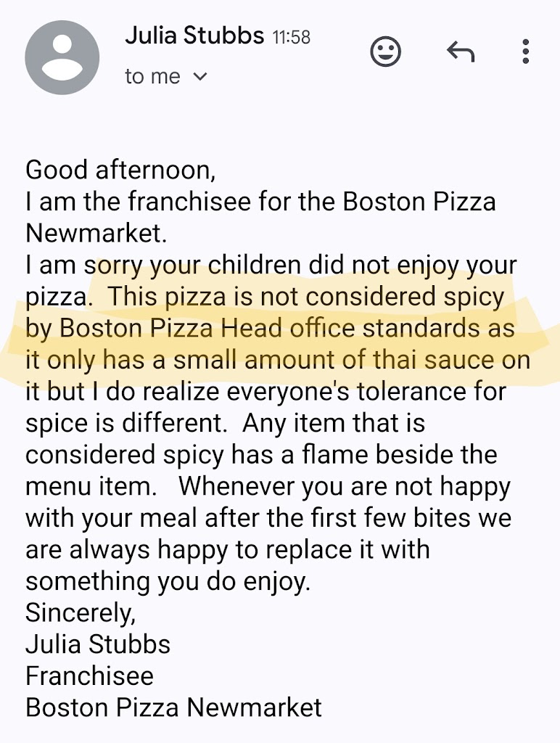Image resolution: width=560 pixels, height=743 pixels.
Task: Click the text 'something you do enjoy.'
Action: (x=168, y=582)
